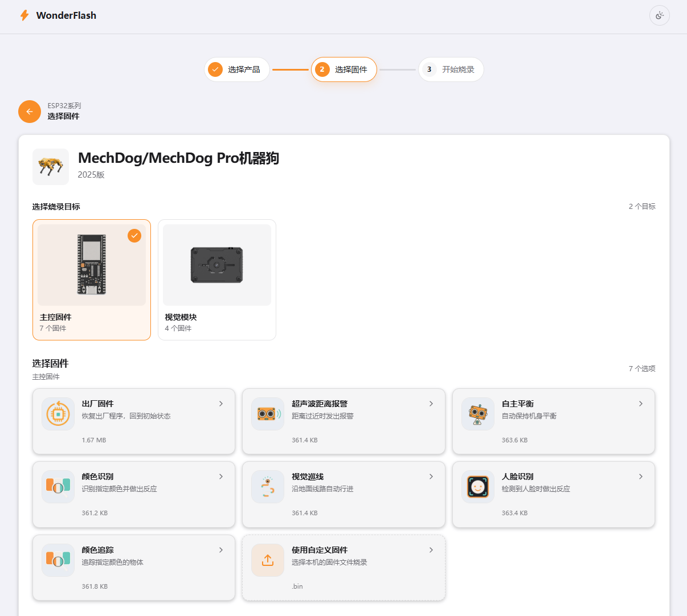Open the 使用自定义固件 chevron arrow
This screenshot has width=687, height=616.
pyautogui.click(x=431, y=550)
